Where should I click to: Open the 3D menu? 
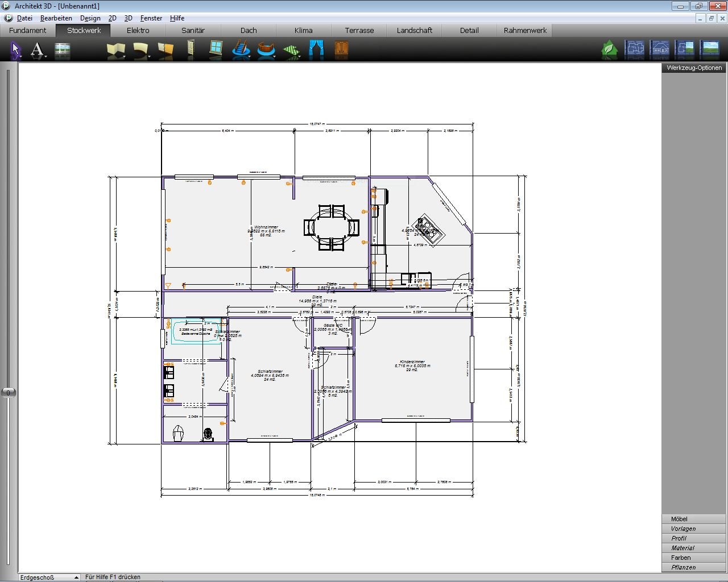pos(129,18)
